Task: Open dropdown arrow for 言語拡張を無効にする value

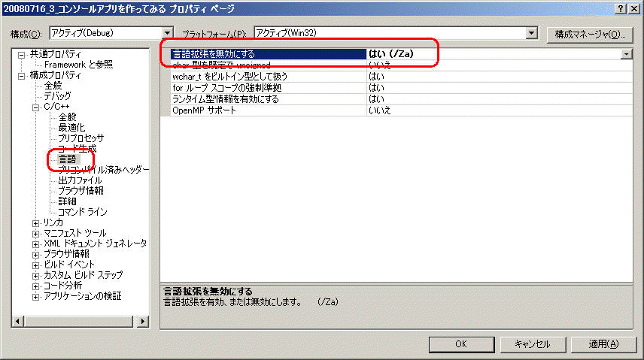Action: 626,54
